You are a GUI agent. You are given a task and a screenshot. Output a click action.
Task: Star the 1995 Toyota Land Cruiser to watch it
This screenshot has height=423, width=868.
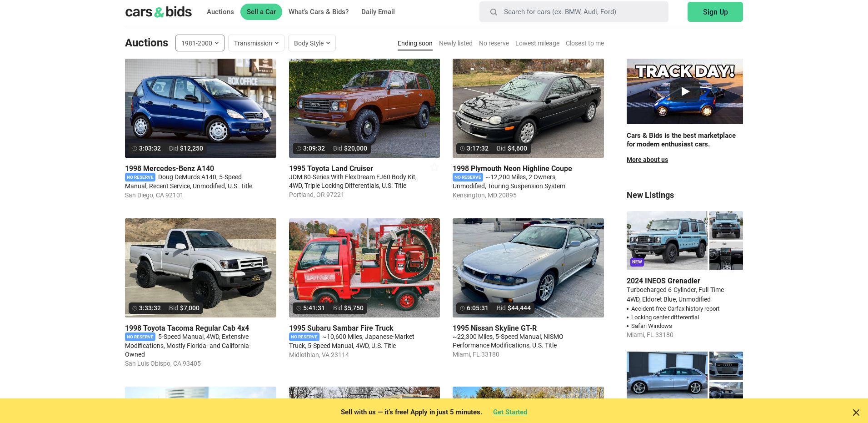[x=434, y=167]
